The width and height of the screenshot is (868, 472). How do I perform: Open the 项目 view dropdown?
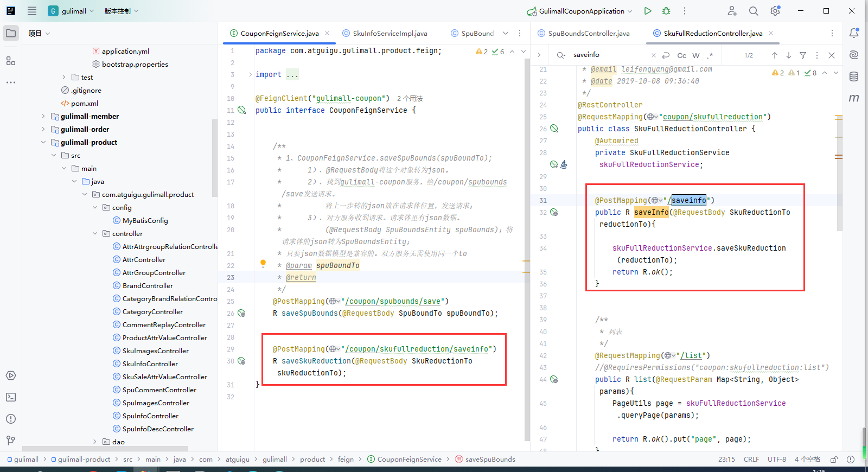tap(39, 33)
